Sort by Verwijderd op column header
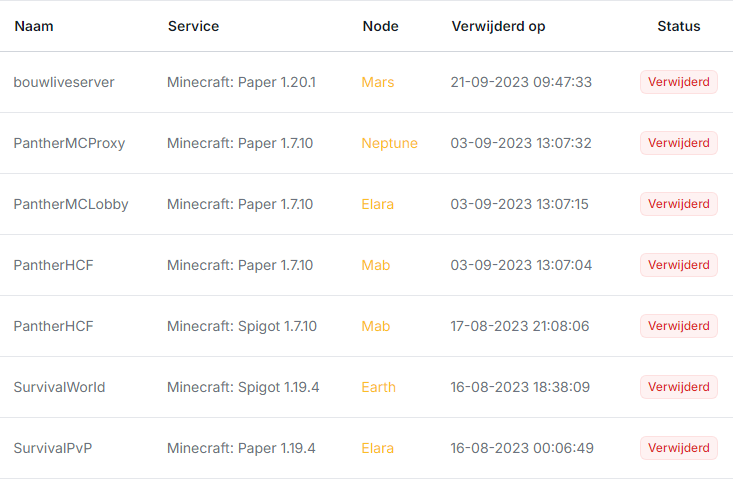 [x=498, y=26]
